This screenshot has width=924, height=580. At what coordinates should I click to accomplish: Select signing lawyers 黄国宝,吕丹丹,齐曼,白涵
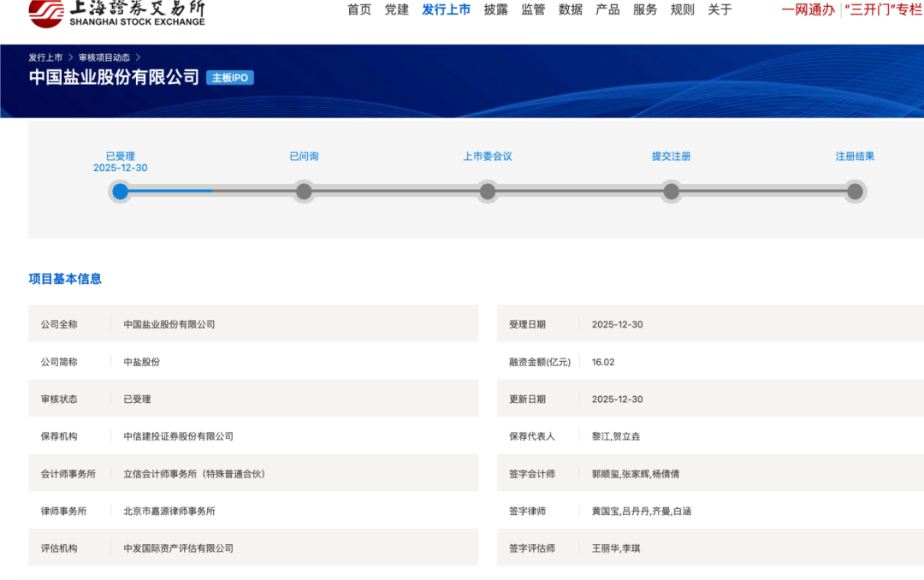pos(641,511)
